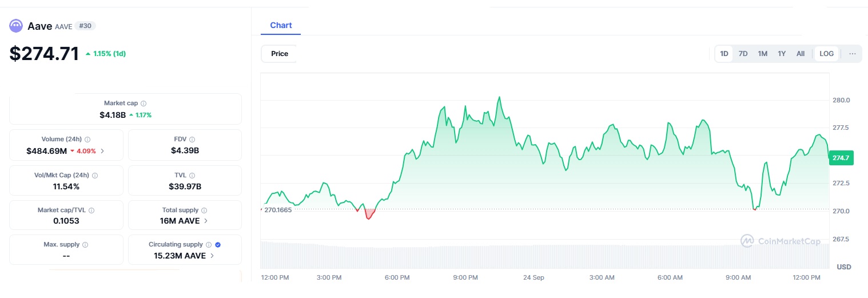Viewport: 868px width, 298px height.
Task: Open FDV info icon
Action: point(192,140)
